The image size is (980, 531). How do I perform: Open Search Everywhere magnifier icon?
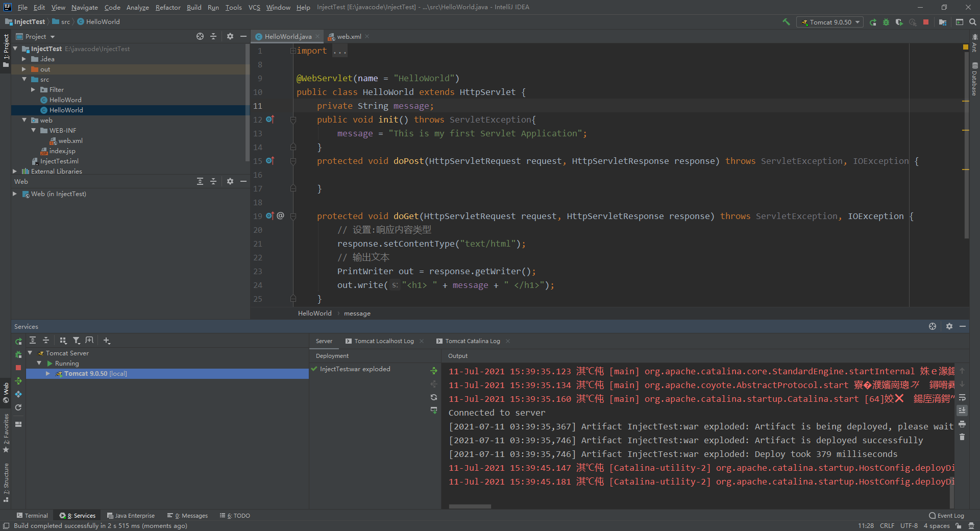(973, 22)
